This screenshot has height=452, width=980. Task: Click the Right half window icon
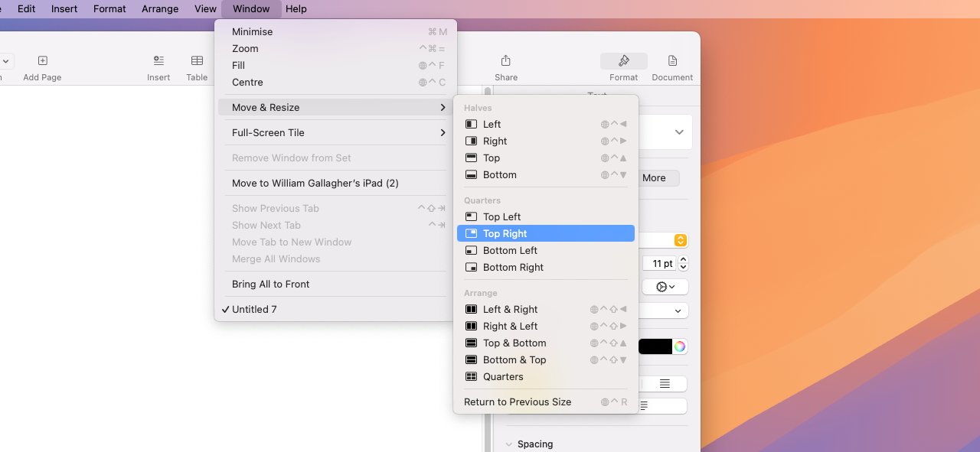point(471,141)
